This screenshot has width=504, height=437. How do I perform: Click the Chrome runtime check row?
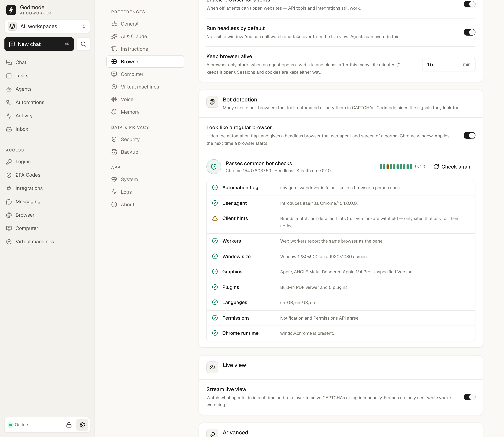coord(341,333)
